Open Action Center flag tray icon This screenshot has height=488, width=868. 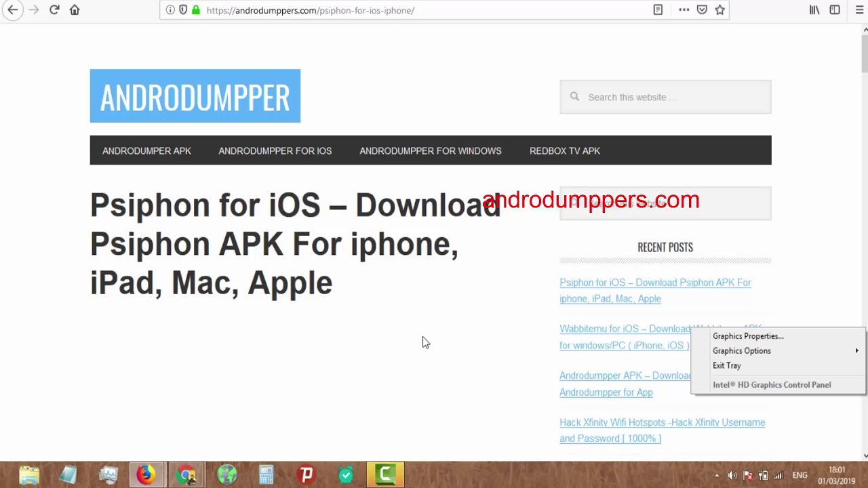pos(748,476)
